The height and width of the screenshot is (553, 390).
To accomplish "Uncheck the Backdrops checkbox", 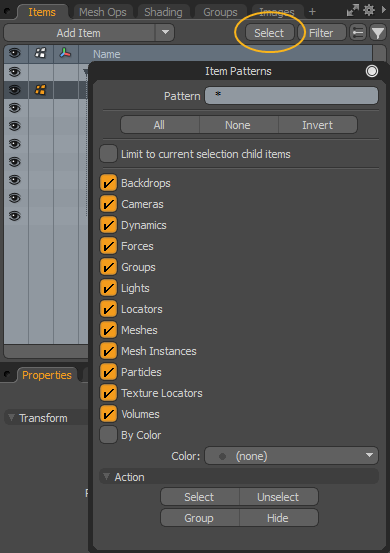I will pos(108,183).
